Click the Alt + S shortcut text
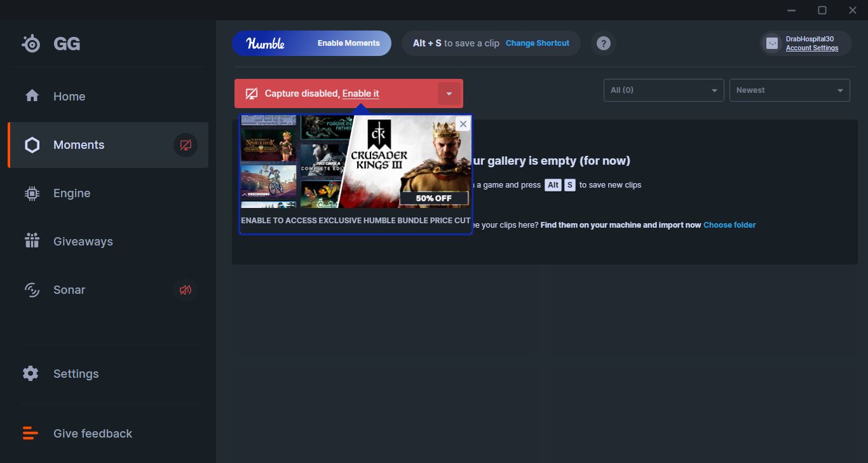This screenshot has width=868, height=463. coord(427,43)
